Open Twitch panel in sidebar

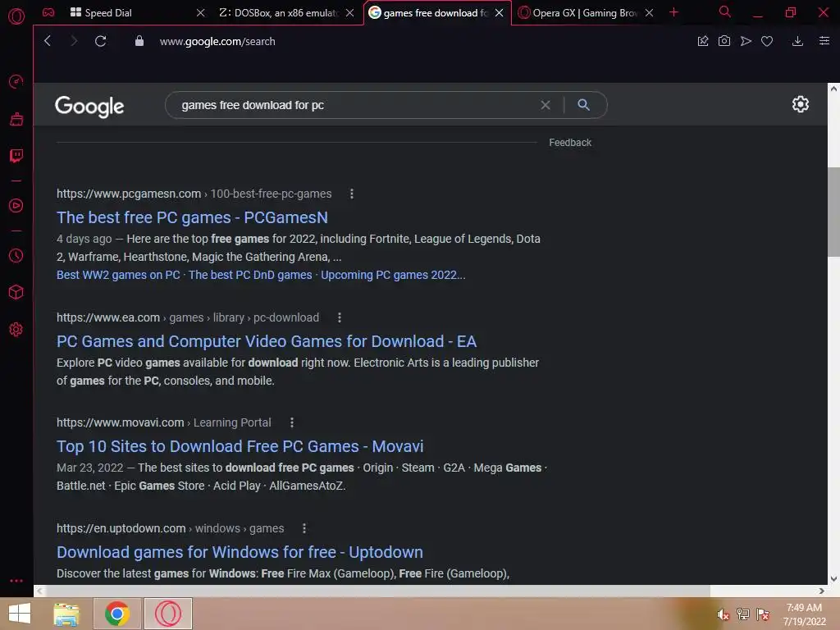click(16, 156)
